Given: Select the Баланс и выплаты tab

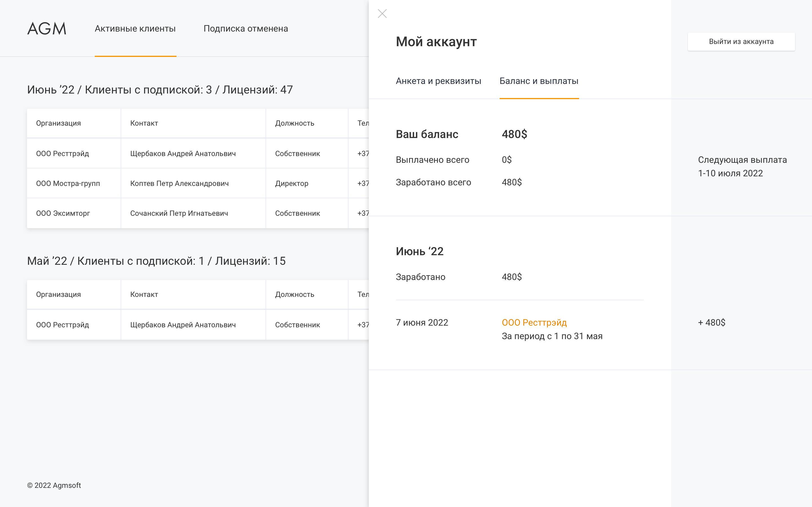Looking at the screenshot, I should tap(539, 81).
